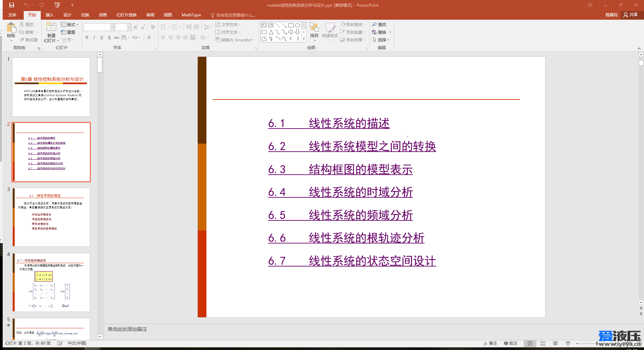Switch to Animations (动画) tab
The image size is (644, 350).
click(x=103, y=15)
